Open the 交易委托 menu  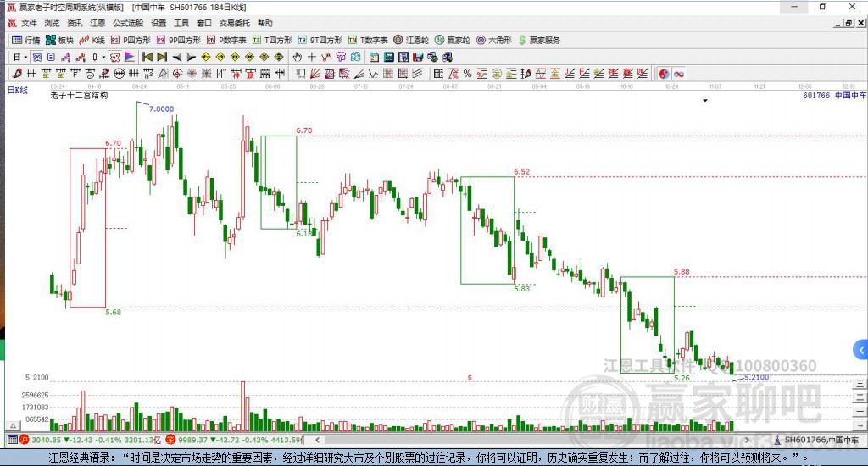pos(234,23)
